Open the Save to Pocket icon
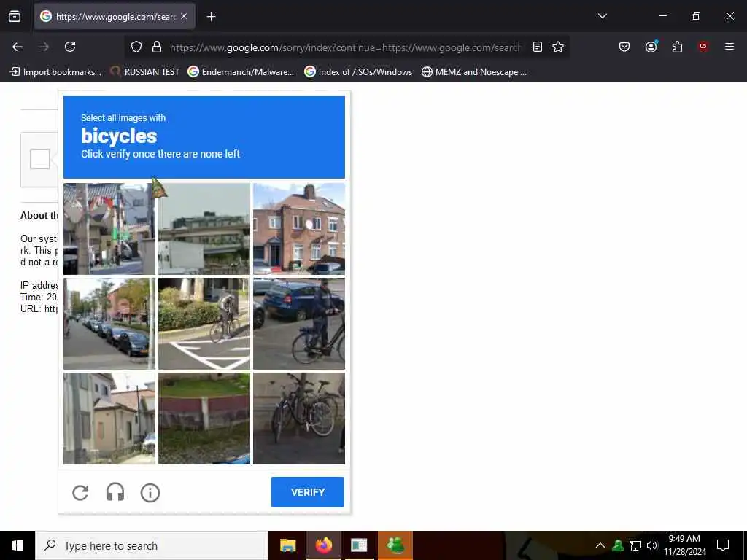The width and height of the screenshot is (747, 560). tap(624, 47)
